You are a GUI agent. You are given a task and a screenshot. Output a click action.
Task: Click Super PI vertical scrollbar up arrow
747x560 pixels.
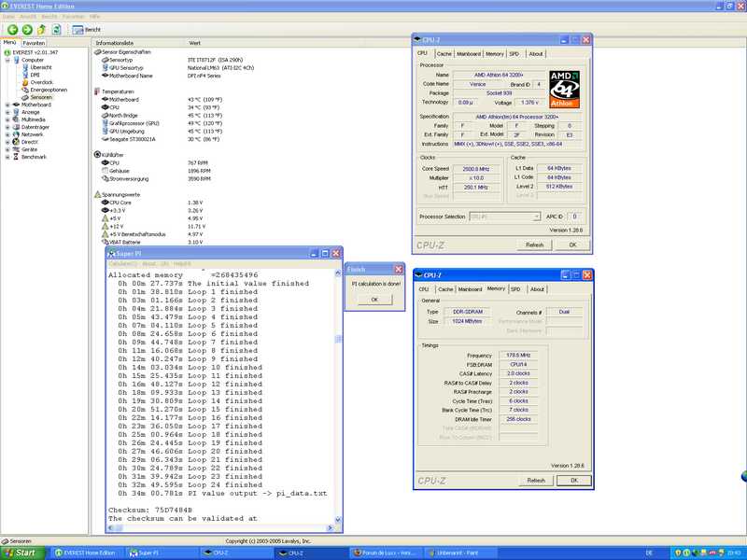click(x=338, y=273)
